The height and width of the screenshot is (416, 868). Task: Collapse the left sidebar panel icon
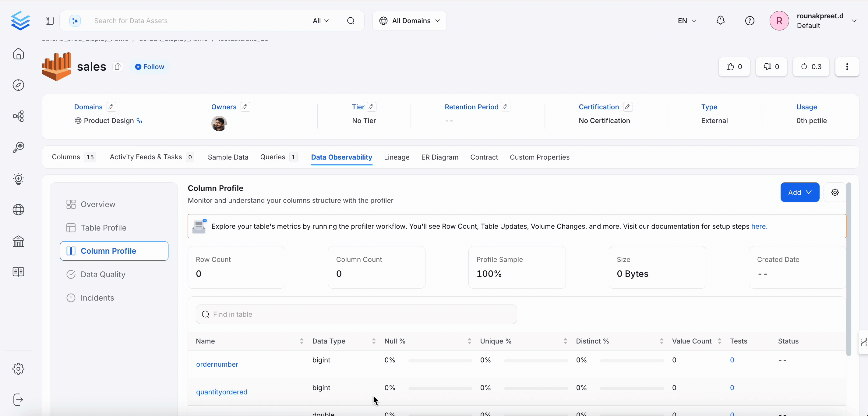point(50,21)
